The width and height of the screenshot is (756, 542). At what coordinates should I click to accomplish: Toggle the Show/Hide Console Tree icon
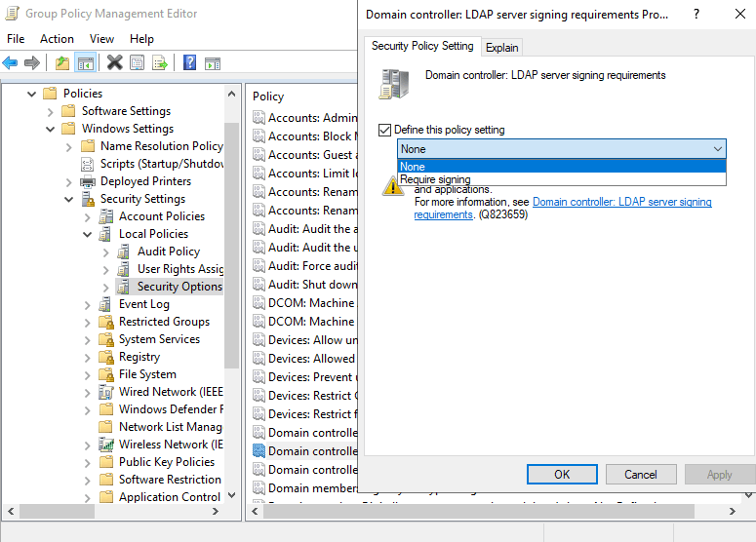(x=85, y=62)
